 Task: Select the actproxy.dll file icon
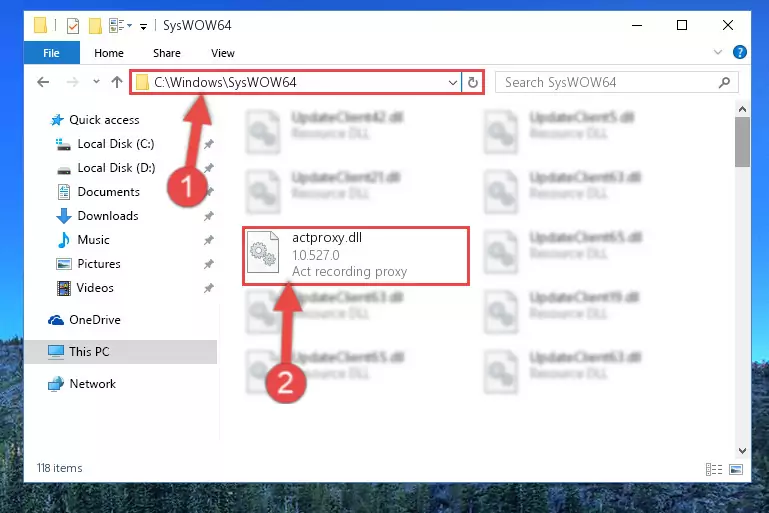263,253
